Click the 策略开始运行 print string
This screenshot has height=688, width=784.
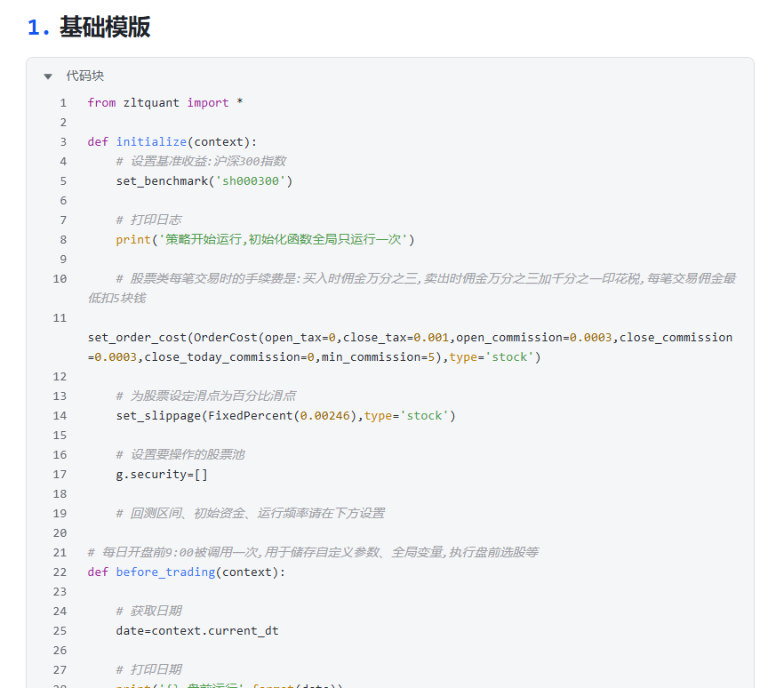(x=283, y=240)
